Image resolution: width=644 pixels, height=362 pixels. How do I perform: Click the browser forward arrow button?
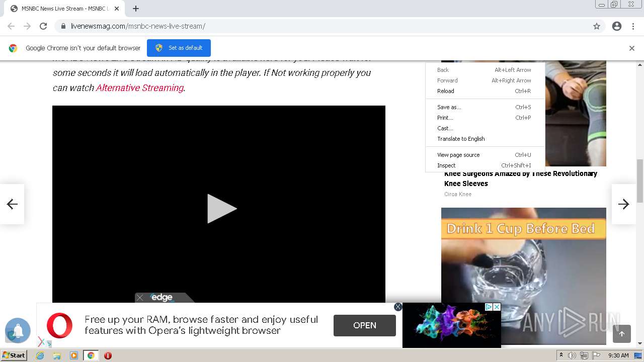tap(27, 26)
